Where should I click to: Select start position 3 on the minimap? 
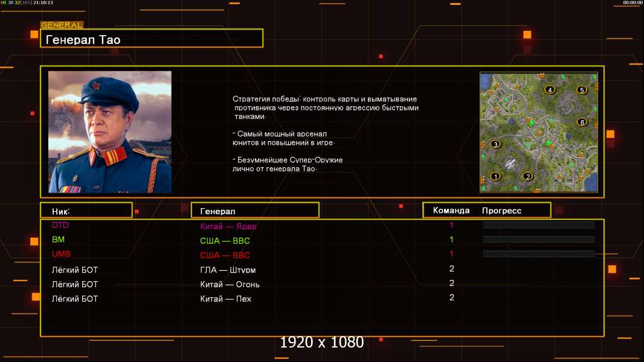pos(496,144)
